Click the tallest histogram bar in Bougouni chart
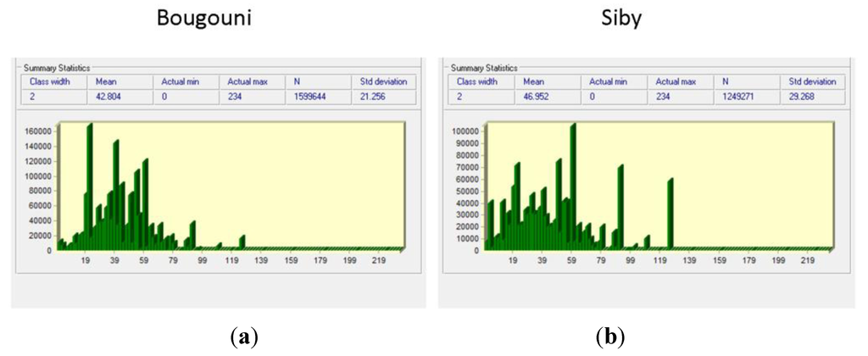The width and height of the screenshot is (868, 356). click(x=89, y=187)
